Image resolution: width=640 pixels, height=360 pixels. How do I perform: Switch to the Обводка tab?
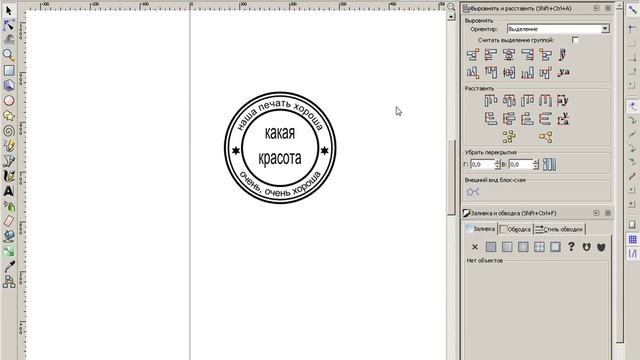pyautogui.click(x=516, y=229)
